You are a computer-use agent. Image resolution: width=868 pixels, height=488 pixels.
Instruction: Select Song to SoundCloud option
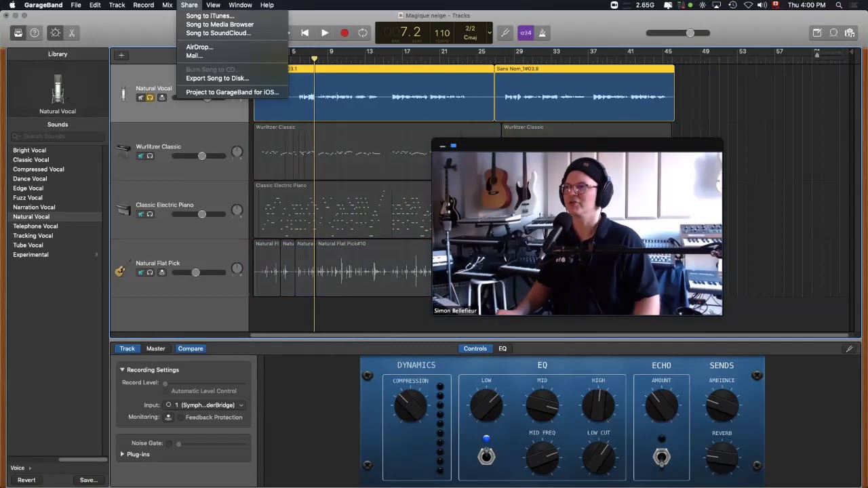pyautogui.click(x=218, y=33)
